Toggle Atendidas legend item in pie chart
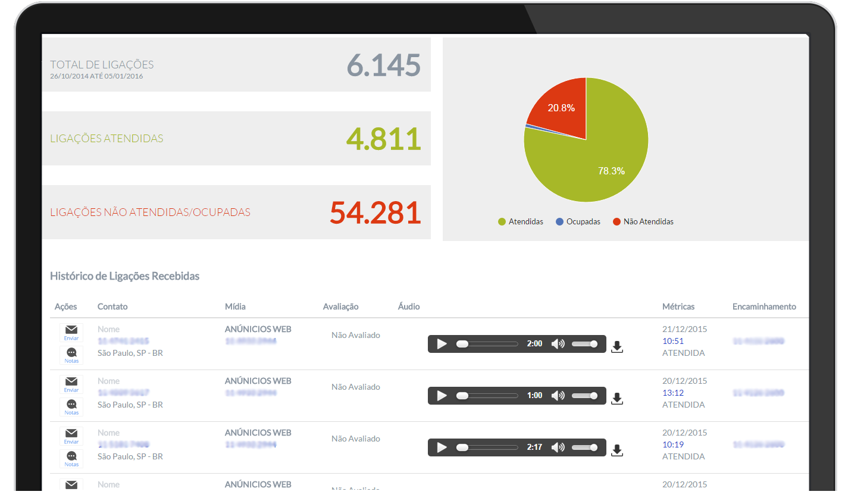The height and width of the screenshot is (504, 845). [521, 222]
